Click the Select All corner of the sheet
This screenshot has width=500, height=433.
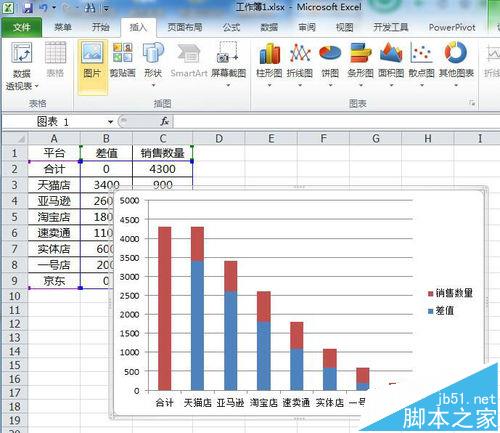tap(15, 138)
